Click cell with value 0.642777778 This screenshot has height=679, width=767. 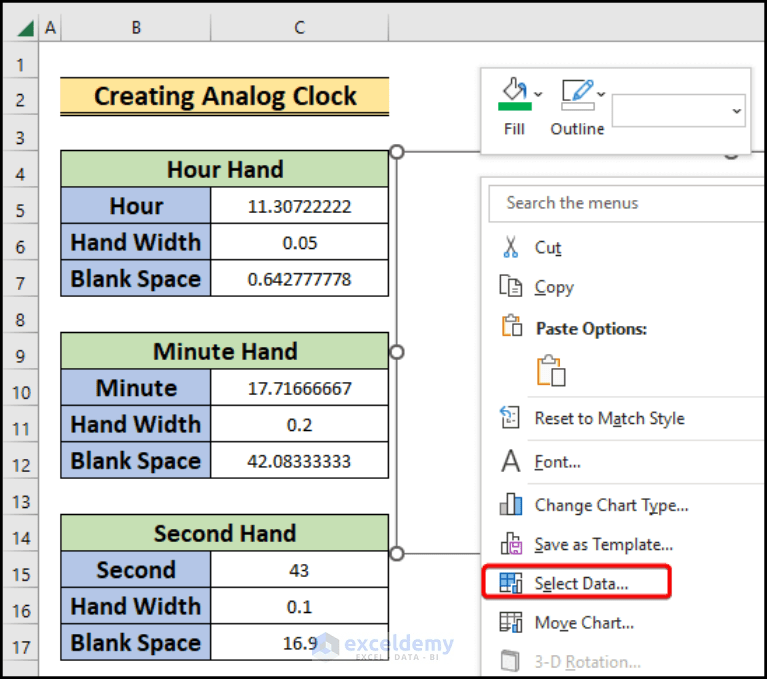299,278
